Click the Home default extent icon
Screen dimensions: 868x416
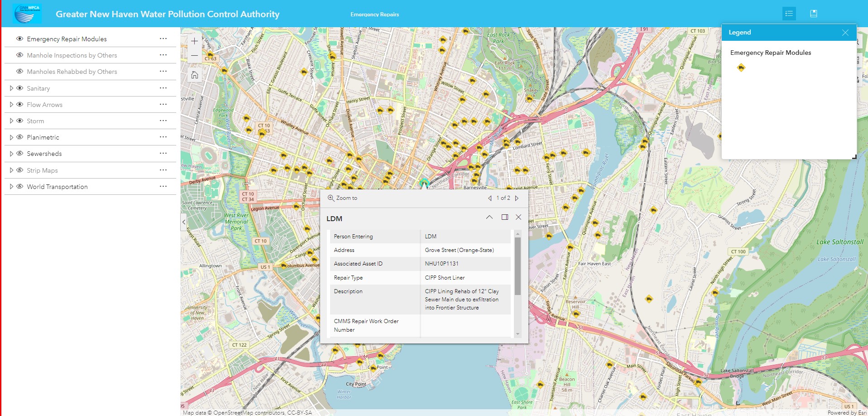(x=194, y=74)
